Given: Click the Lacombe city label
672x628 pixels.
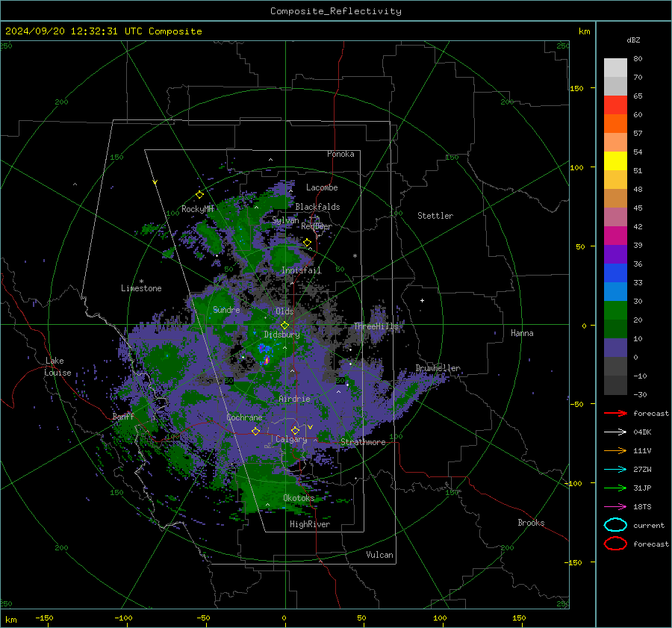Looking at the screenshot, I should [x=322, y=187].
